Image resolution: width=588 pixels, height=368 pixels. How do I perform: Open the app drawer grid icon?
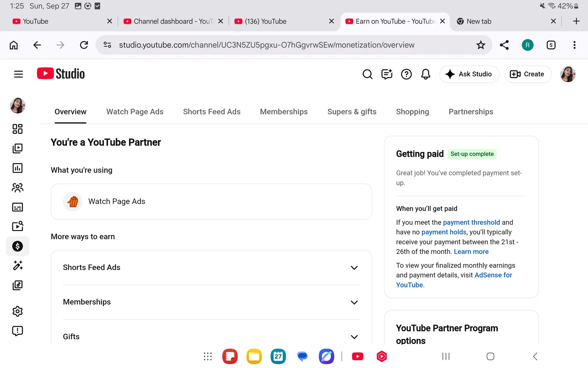tap(208, 356)
